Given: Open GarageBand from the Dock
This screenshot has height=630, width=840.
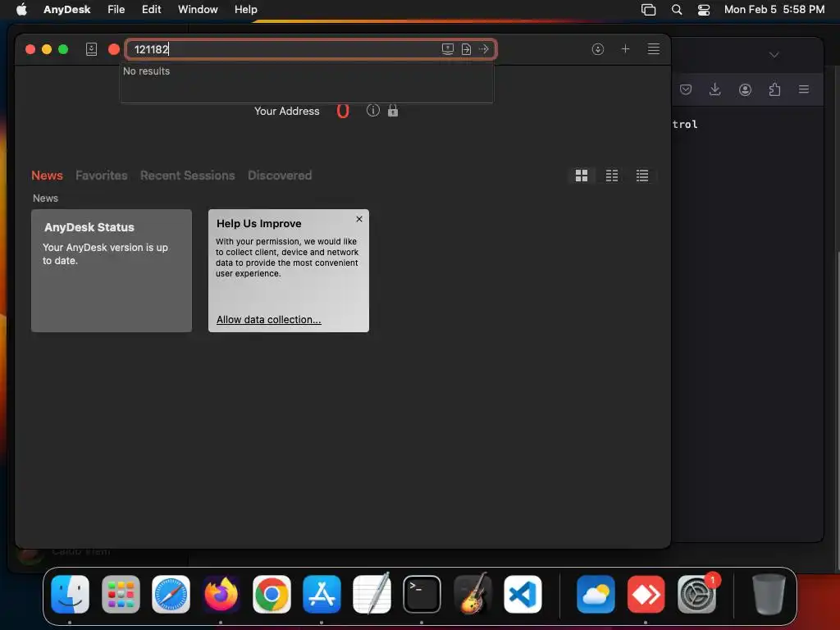Looking at the screenshot, I should pyautogui.click(x=472, y=594).
